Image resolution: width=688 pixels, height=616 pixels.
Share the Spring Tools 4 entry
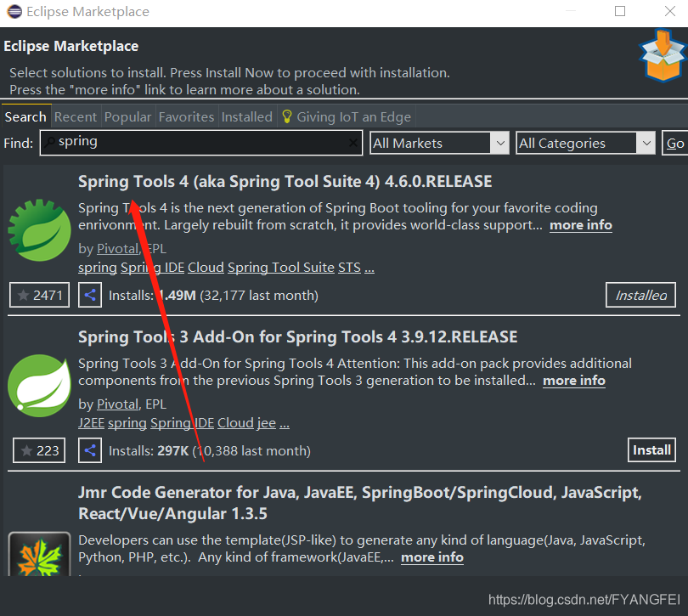point(90,295)
